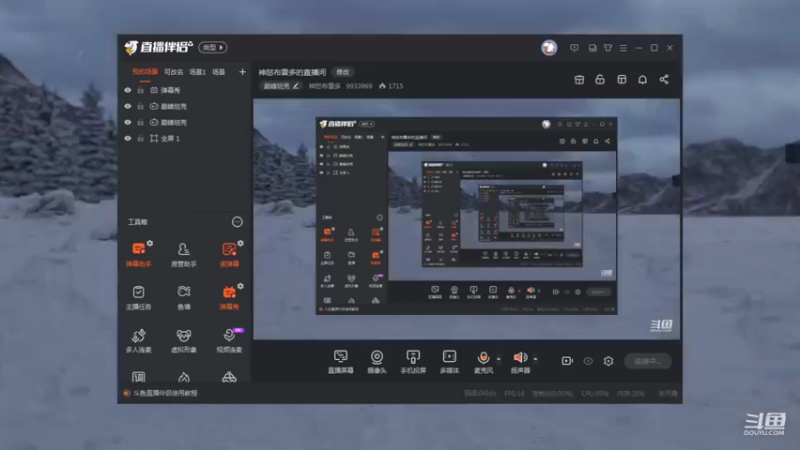Add a new scene with plus button
Viewport: 800px width, 450px height.
(x=242, y=72)
